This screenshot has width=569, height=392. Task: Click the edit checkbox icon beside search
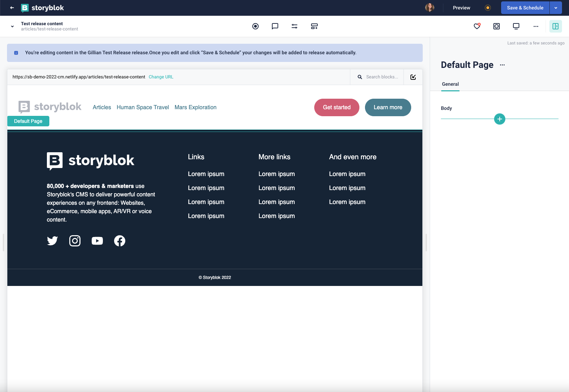413,77
